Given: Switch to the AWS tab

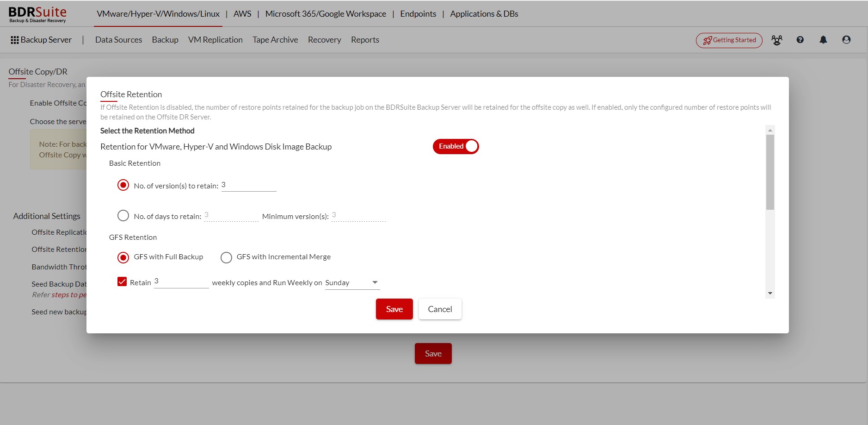Looking at the screenshot, I should pyautogui.click(x=242, y=14).
